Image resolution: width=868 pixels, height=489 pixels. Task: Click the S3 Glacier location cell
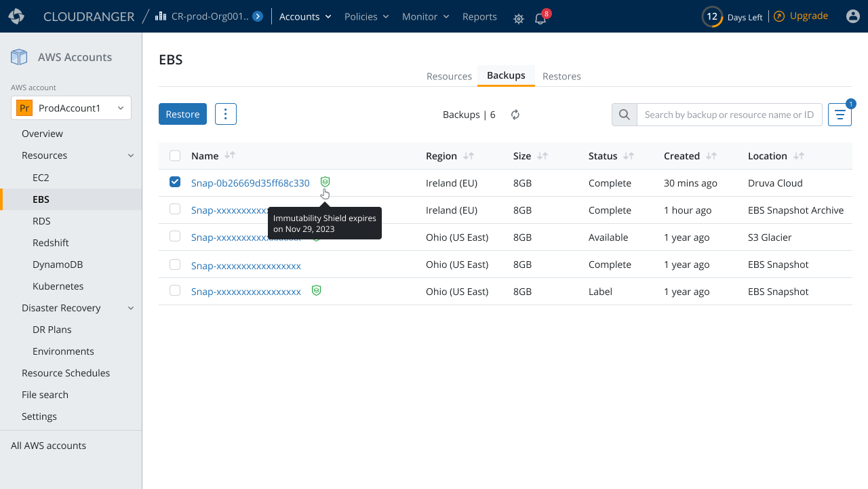click(770, 237)
